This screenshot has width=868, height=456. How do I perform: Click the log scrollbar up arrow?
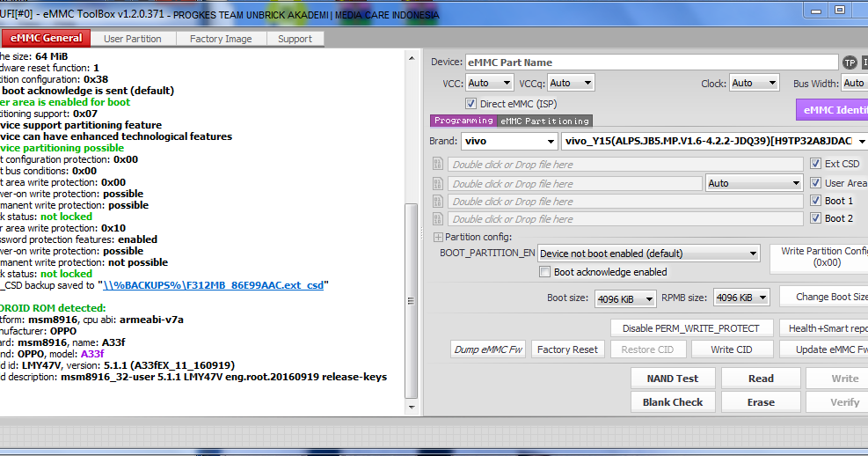pos(412,57)
